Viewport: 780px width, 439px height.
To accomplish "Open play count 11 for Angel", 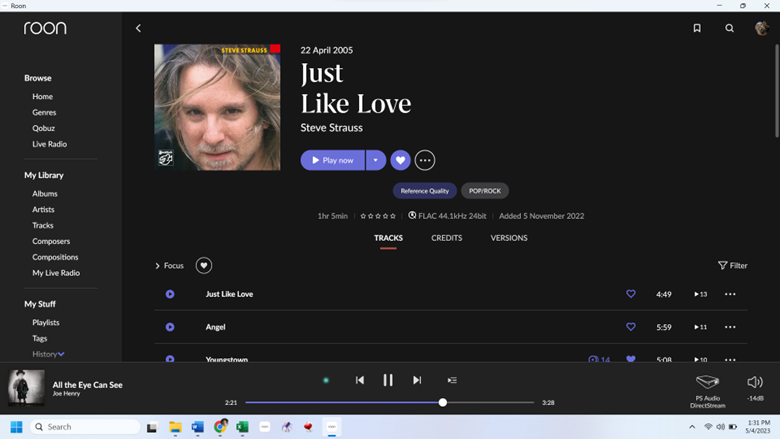I will (700, 327).
